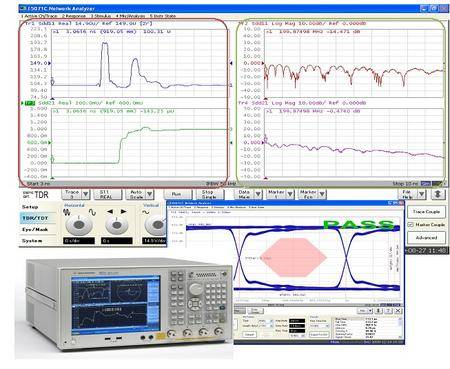The image size is (450, 369).
Task: Click the Marker 1 button
Action: pos(276,194)
